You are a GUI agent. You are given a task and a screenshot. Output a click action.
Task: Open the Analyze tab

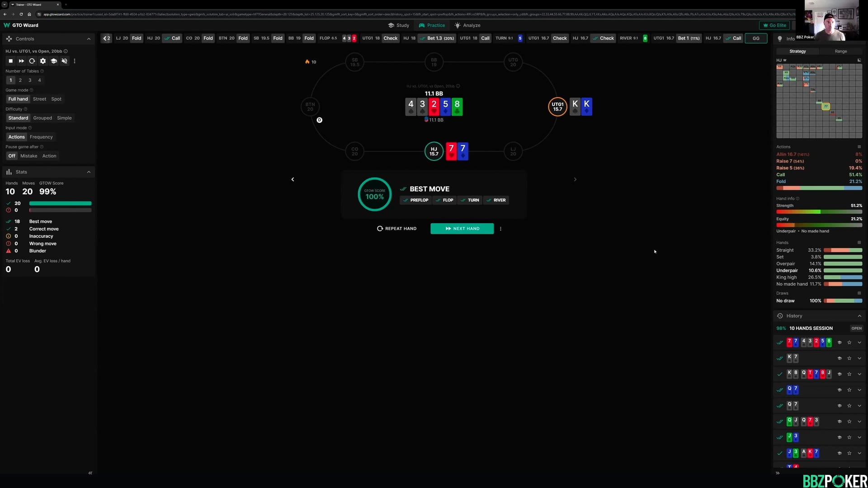point(467,25)
